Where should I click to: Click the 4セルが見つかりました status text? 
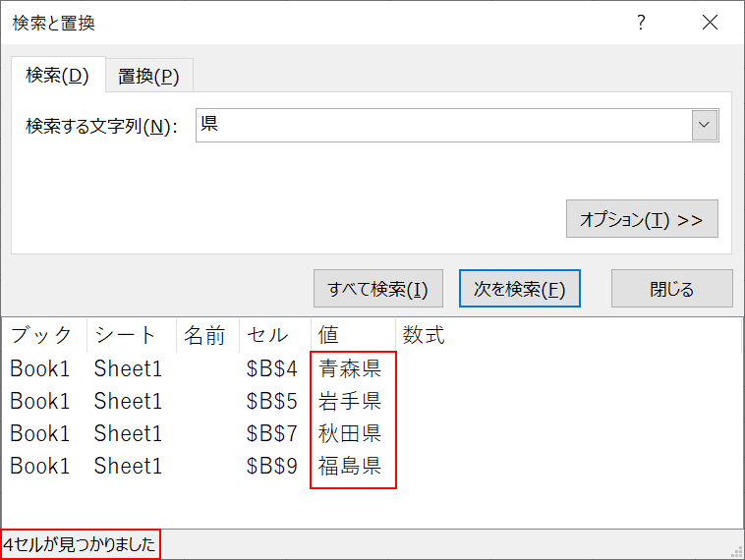point(80,544)
